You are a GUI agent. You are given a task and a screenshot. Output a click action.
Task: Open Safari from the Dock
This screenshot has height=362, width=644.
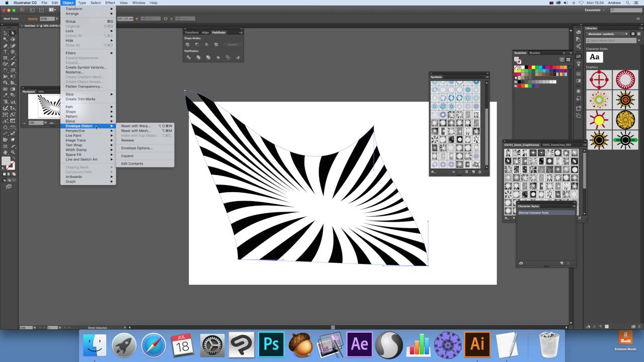click(153, 345)
